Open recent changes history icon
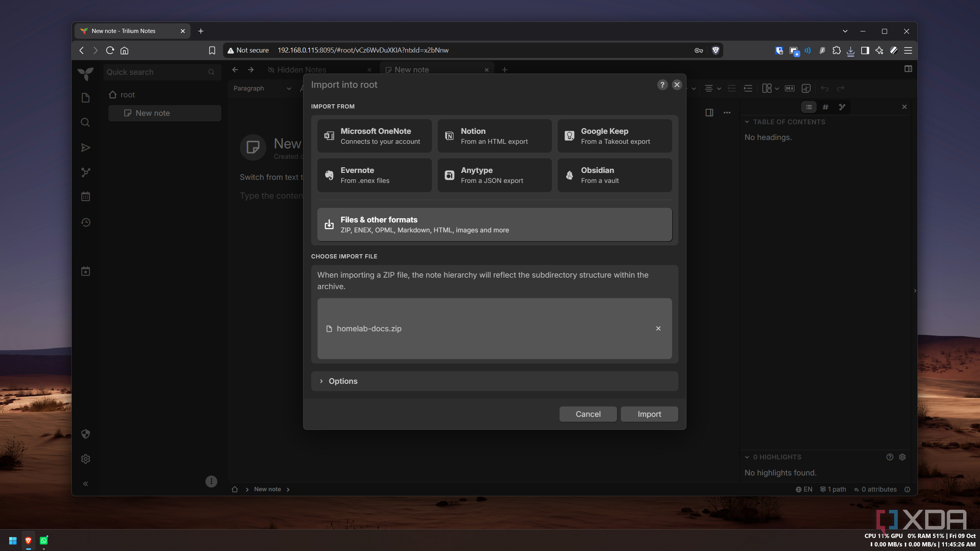 (85, 222)
